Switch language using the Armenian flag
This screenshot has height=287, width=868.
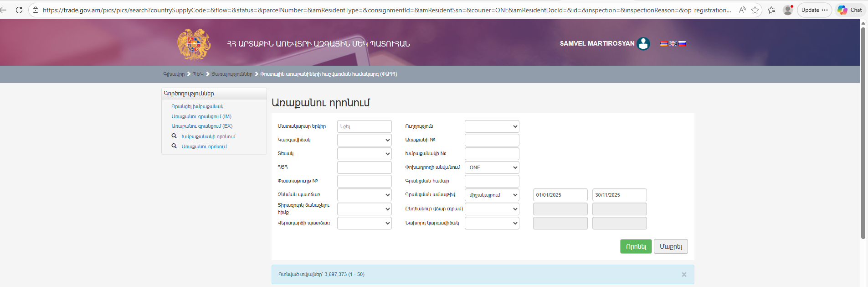pyautogui.click(x=664, y=44)
